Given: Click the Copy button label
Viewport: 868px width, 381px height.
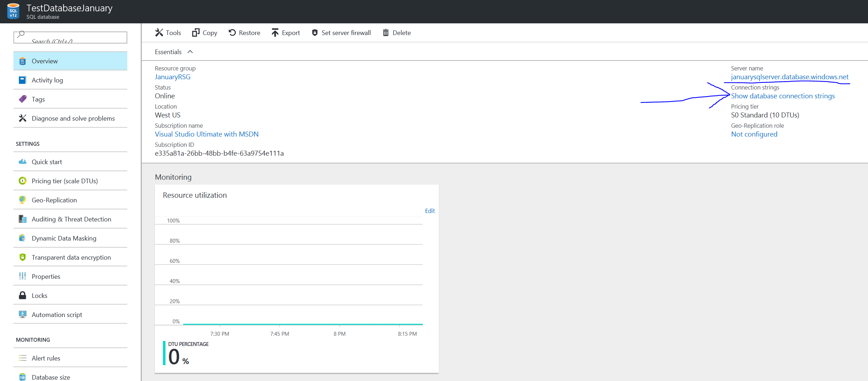Looking at the screenshot, I should [x=210, y=33].
